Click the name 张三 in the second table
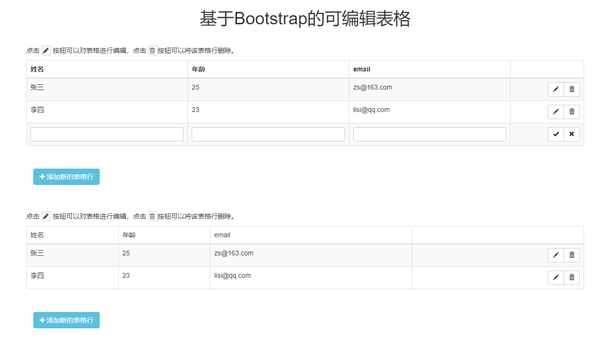The width and height of the screenshot is (605, 364). pyautogui.click(x=37, y=253)
